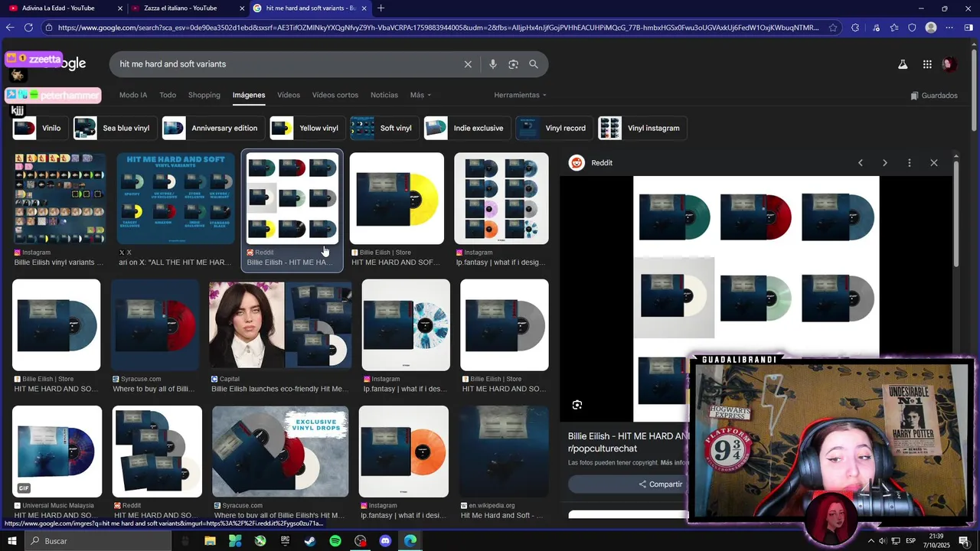
Task: Open Discord from the taskbar
Action: tap(385, 541)
